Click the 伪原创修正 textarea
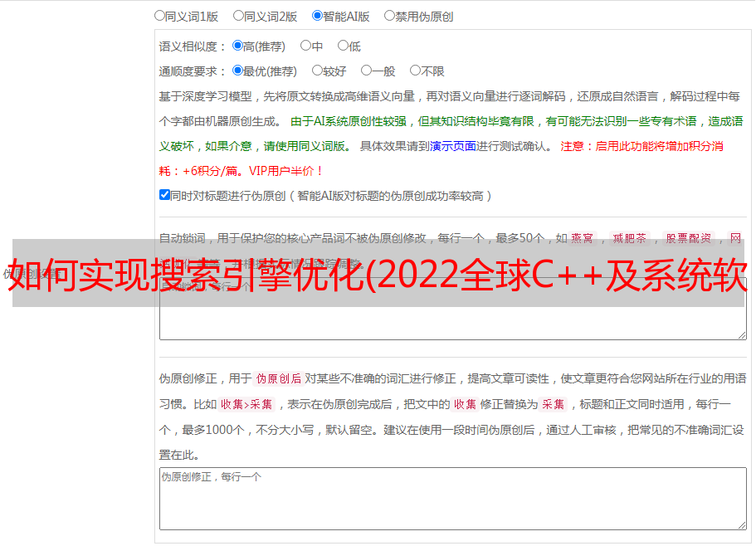756x546 pixels. [x=453, y=499]
